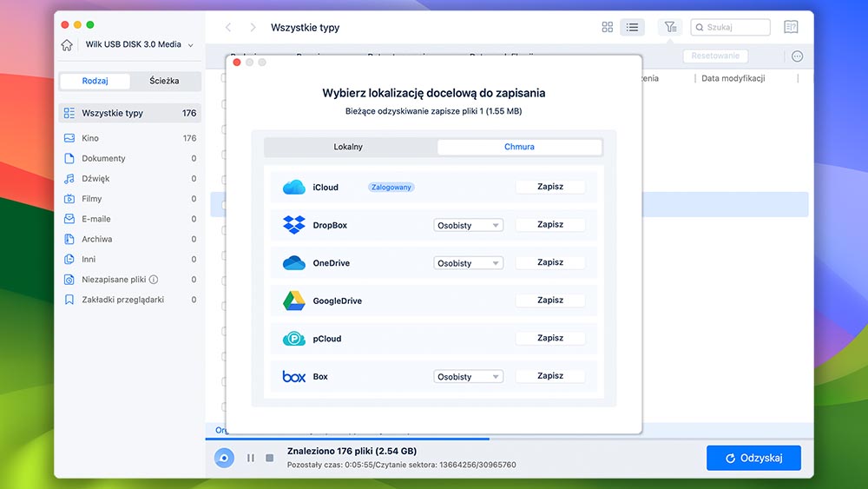Screen dimensions: 868x489
Task: Open OneDrive Osobisty dropdown
Action: pos(469,263)
